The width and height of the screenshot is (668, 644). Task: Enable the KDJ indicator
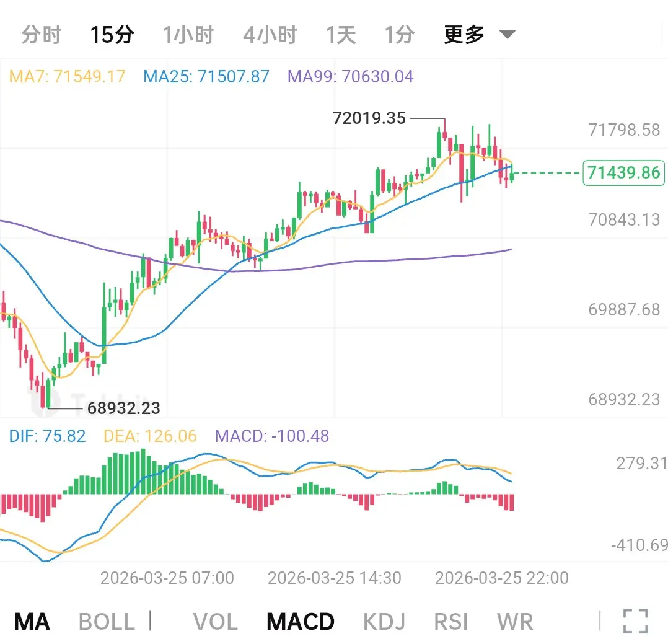384,622
